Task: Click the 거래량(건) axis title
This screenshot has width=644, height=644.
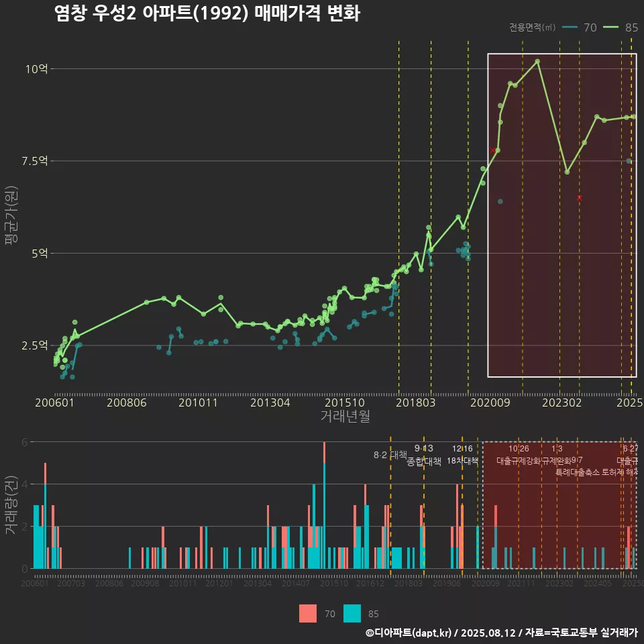Action: pyautogui.click(x=11, y=505)
